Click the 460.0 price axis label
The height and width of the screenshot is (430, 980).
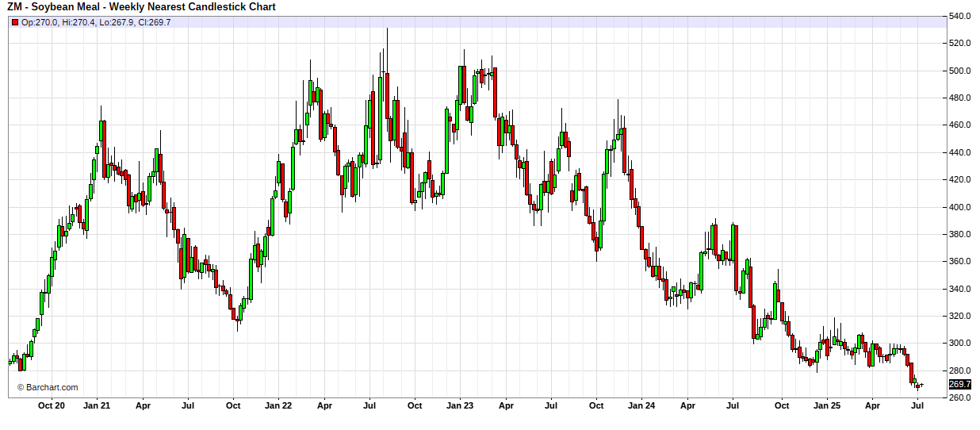click(x=961, y=125)
